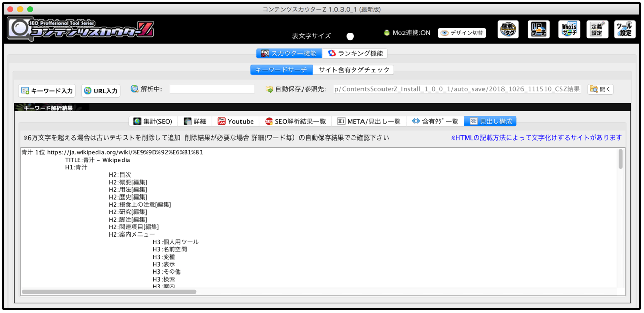Image resolution: width=644 pixels, height=313 pixels.
Task: Open the 個別タグ tool icon
Action: click(508, 29)
